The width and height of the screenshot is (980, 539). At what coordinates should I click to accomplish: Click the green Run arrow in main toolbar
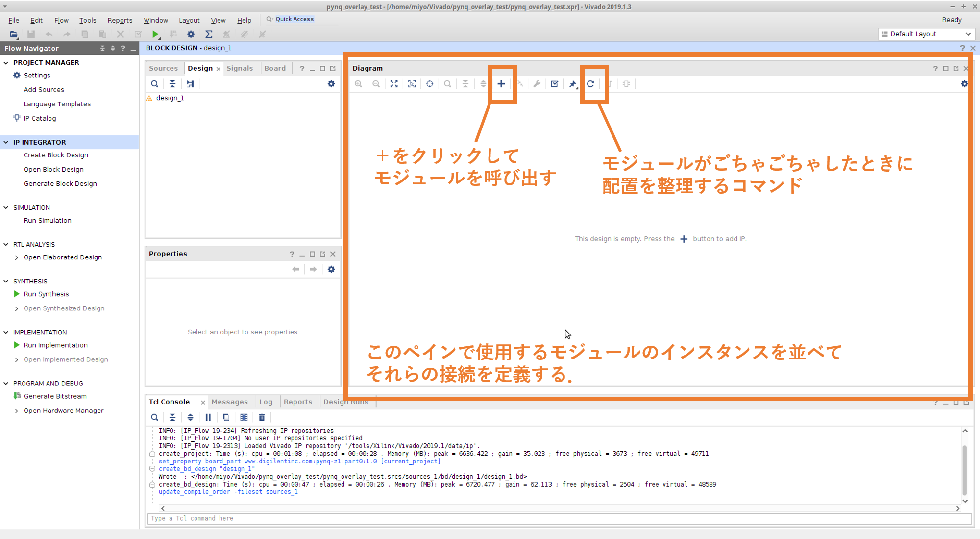(155, 34)
